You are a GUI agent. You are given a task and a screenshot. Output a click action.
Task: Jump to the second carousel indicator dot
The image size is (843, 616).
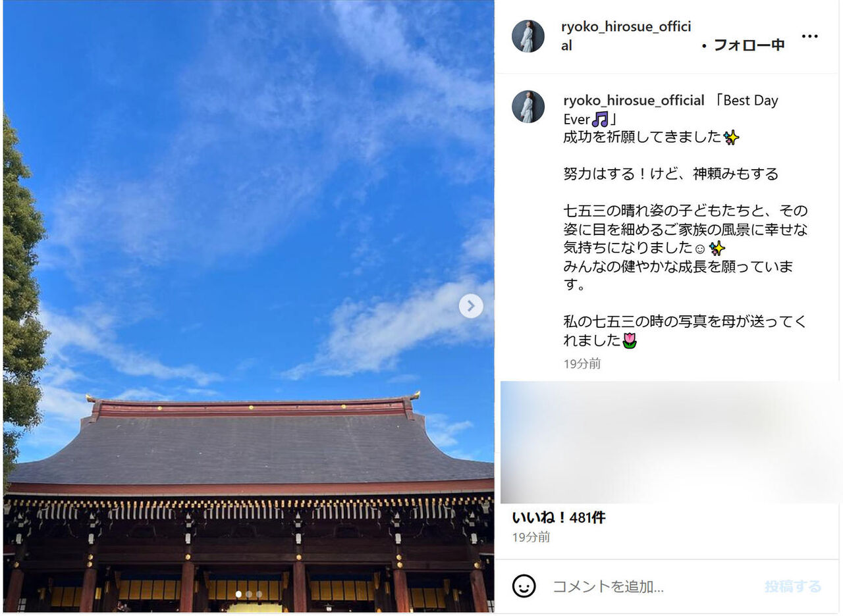pos(249,594)
